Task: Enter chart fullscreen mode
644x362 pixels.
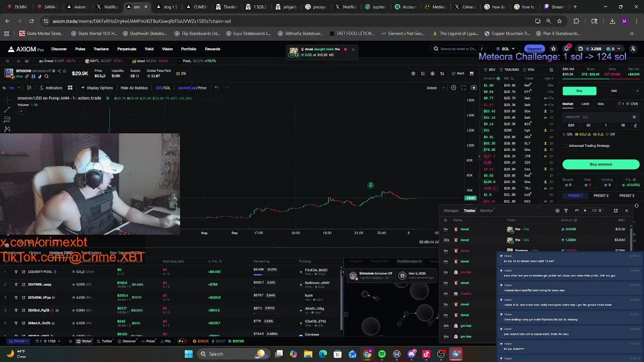Action: tap(463, 88)
